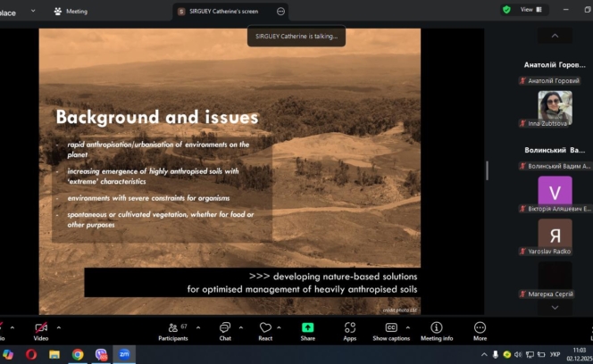Toggle Show captions
The height and width of the screenshot is (364, 593).
[x=391, y=330]
